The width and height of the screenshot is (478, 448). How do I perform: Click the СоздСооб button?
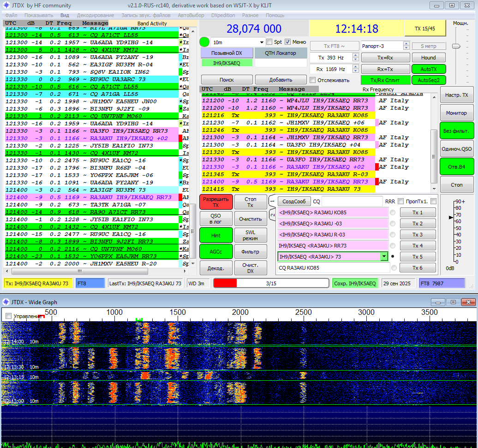tap(294, 201)
